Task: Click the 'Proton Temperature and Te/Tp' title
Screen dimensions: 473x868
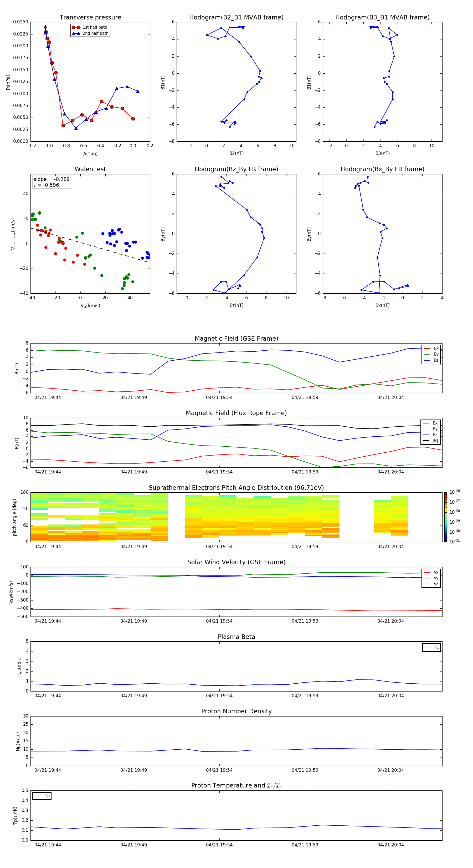Action: [236, 786]
